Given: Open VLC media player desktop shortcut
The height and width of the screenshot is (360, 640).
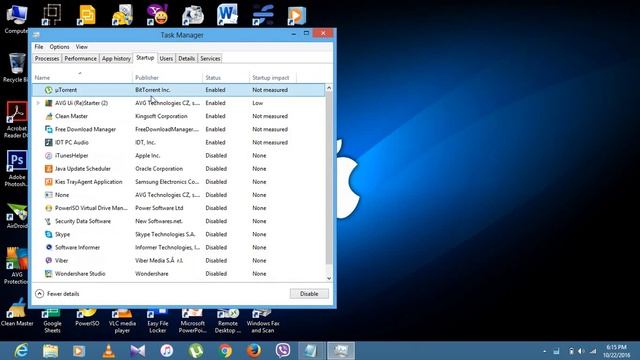Looking at the screenshot, I should [122, 321].
